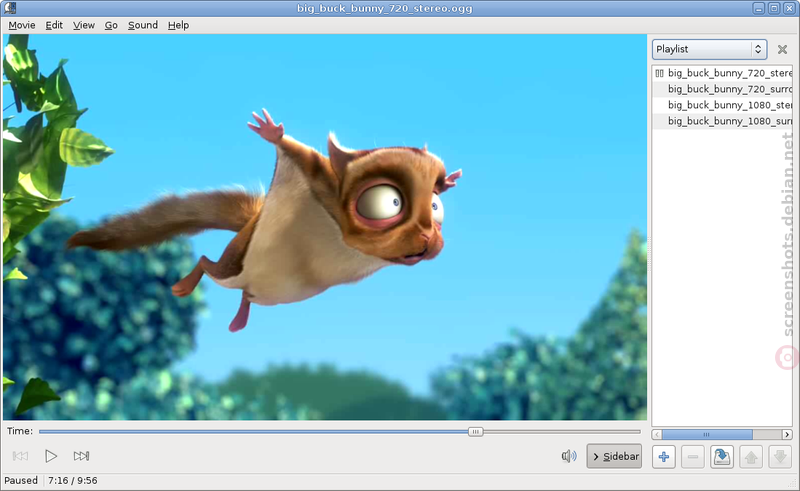
Task: Open the Sound menu
Action: tap(143, 25)
